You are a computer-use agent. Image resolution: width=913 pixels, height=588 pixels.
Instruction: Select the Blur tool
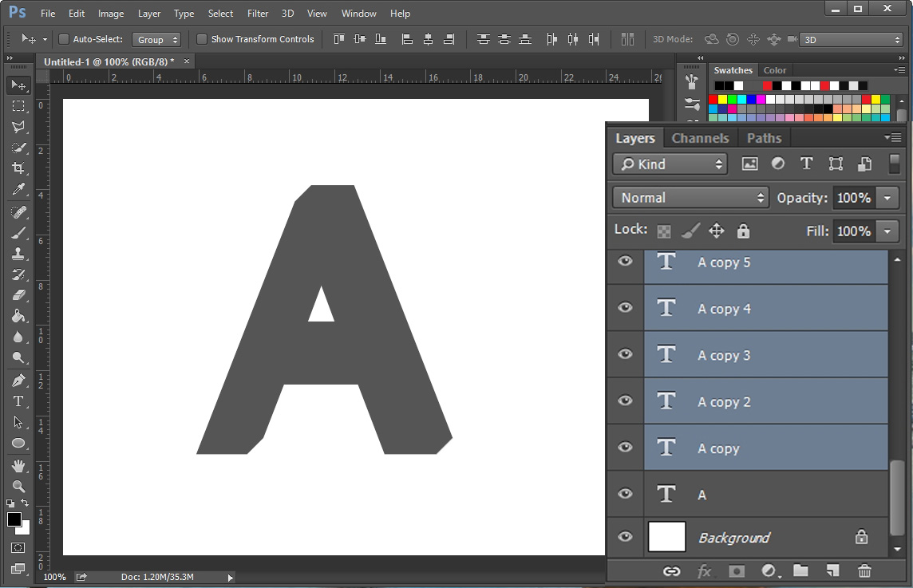[18, 337]
